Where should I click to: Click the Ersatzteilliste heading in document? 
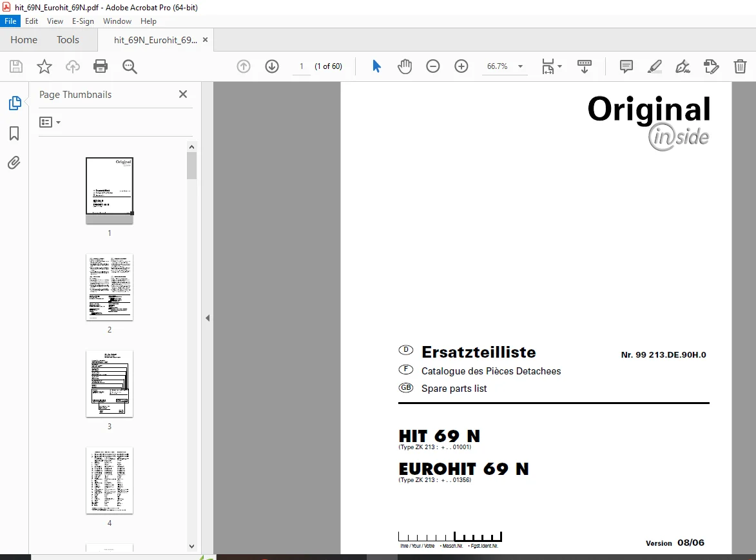click(478, 352)
